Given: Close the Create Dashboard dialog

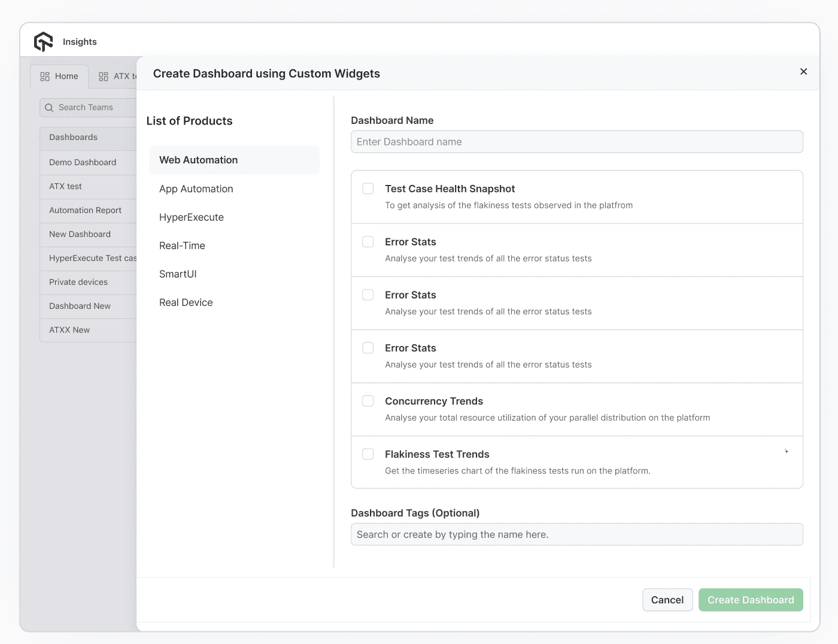Looking at the screenshot, I should coord(803,72).
